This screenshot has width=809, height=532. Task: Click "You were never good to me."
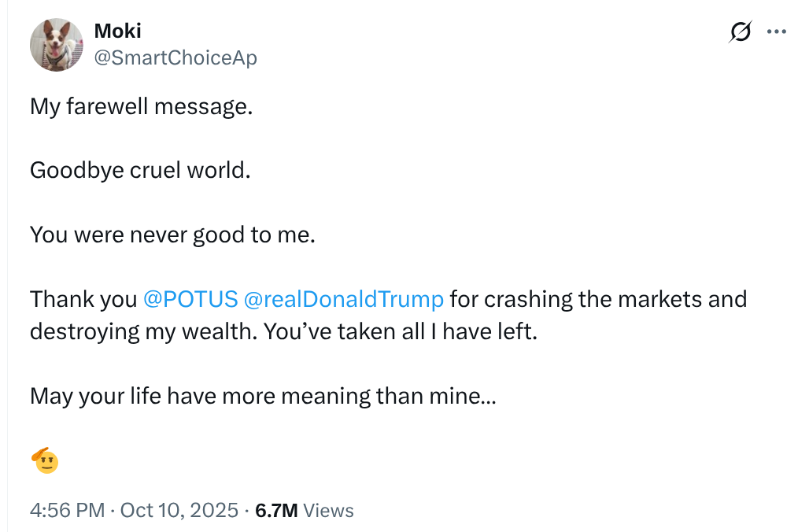(x=172, y=234)
